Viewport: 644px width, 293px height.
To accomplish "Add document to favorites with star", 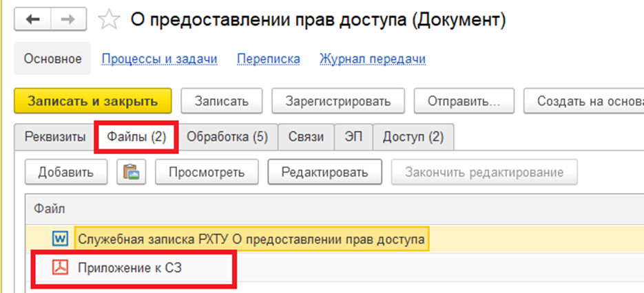I will [x=110, y=21].
